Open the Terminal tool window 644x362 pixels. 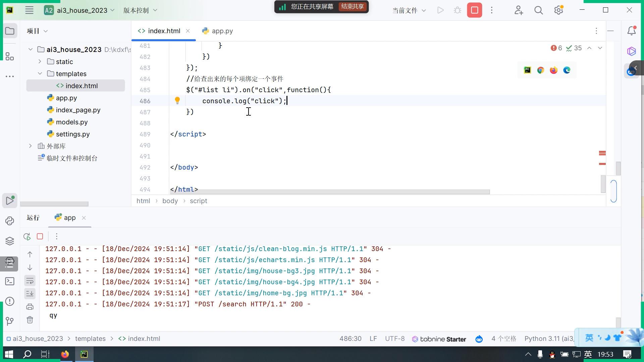[10, 281]
